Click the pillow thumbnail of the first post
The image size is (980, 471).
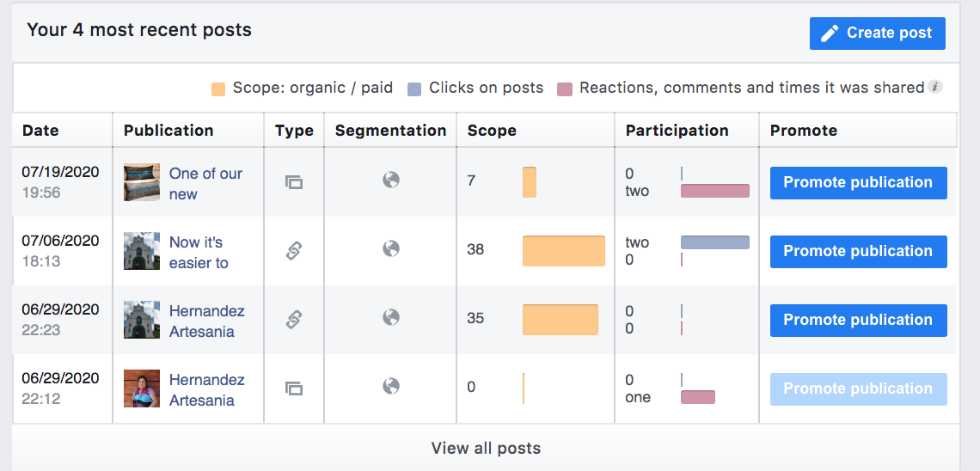coord(142,183)
